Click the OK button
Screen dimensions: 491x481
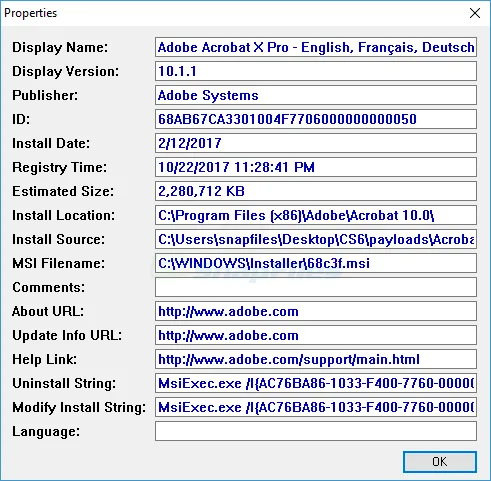[440, 462]
